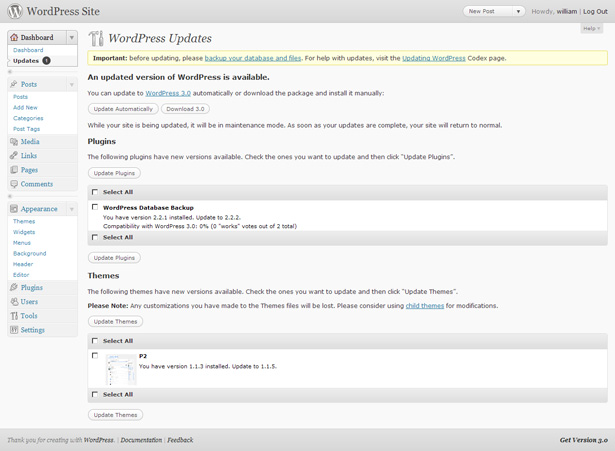The height and width of the screenshot is (451, 615).
Task: Click the WordPress logo icon in header
Action: tap(15, 11)
